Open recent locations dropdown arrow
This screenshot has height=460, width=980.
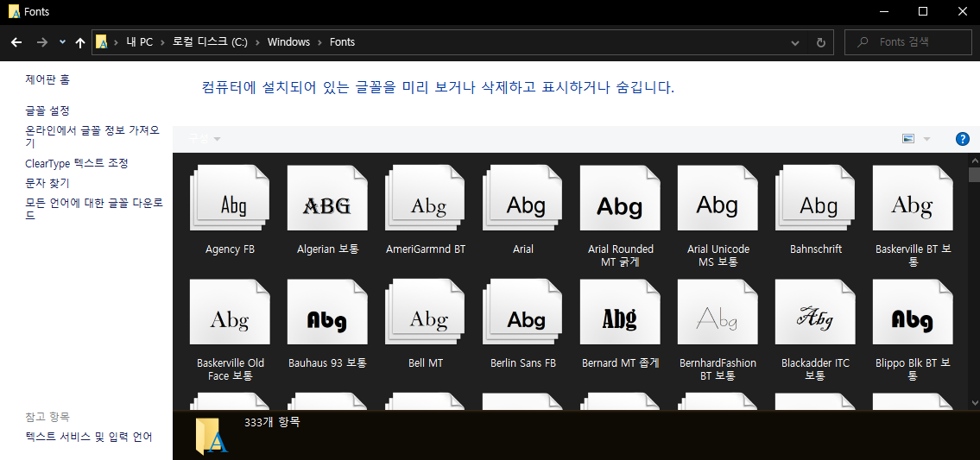[x=62, y=42]
